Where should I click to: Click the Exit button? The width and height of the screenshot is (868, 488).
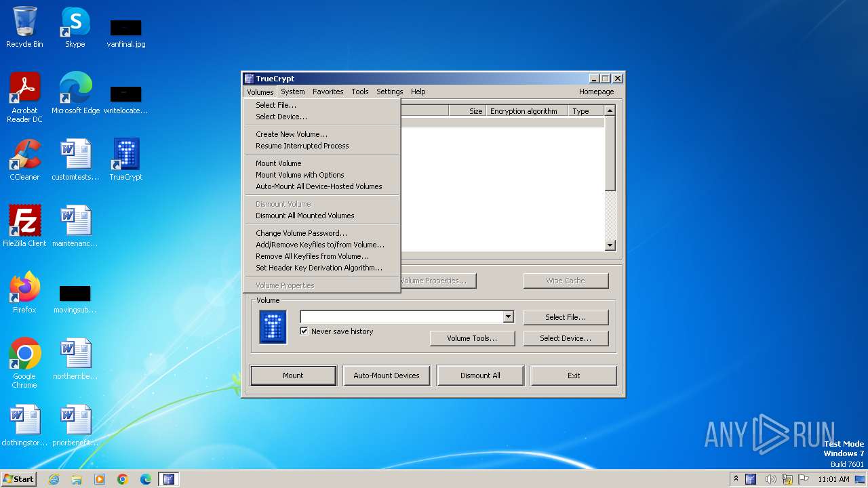(574, 375)
